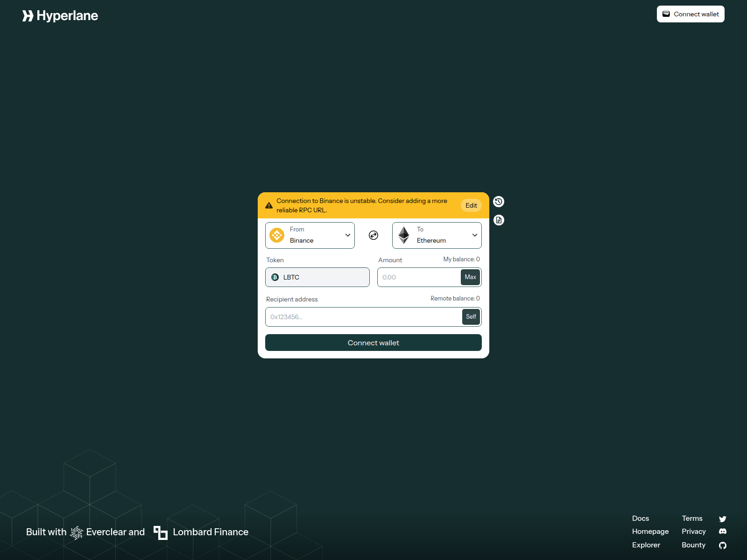Expand the To Ethereum chain dropdown
The image size is (747, 560).
437,235
